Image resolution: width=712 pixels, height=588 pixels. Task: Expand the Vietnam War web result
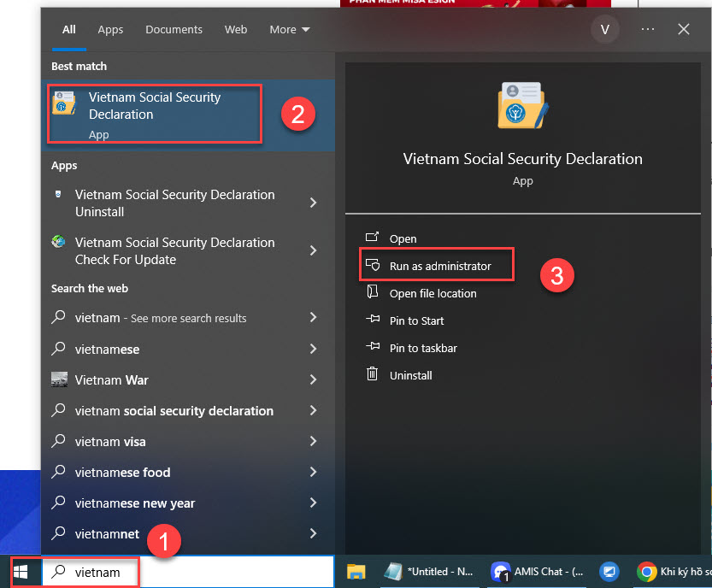[x=313, y=380]
